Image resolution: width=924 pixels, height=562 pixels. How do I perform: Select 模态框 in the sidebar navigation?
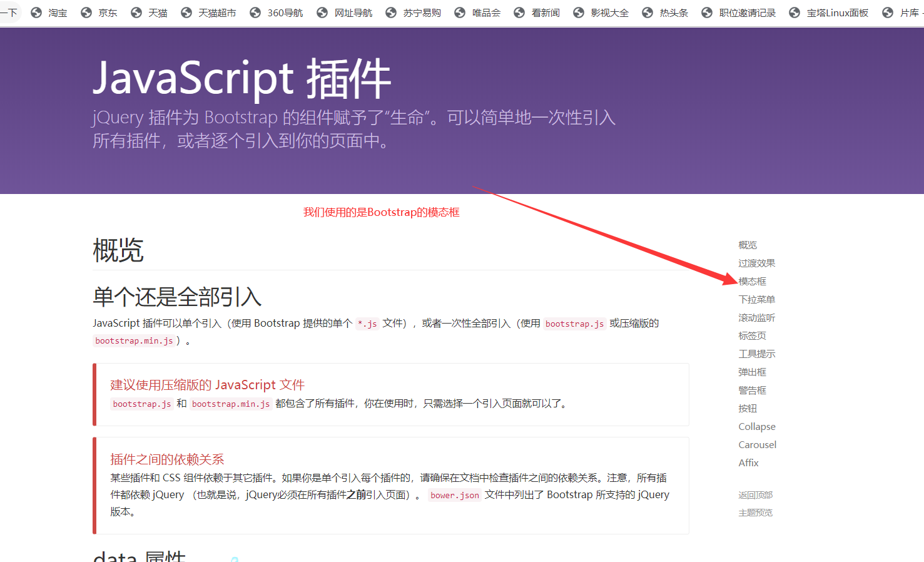click(x=753, y=281)
